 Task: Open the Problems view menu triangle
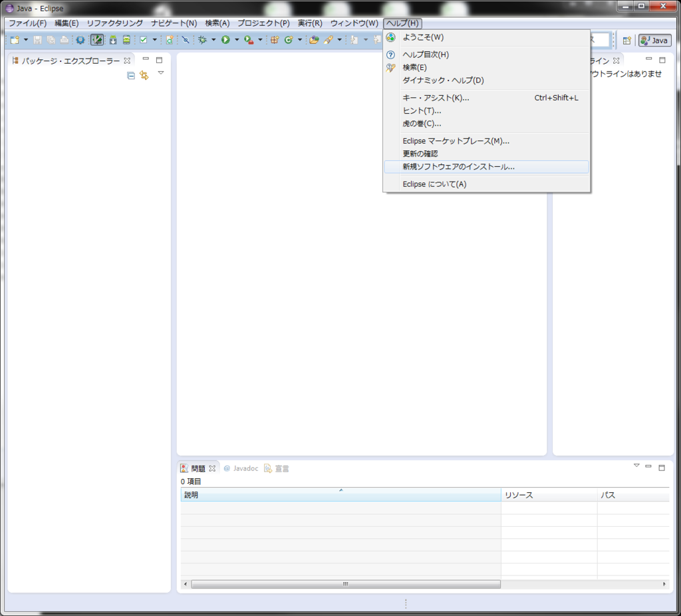point(636,465)
